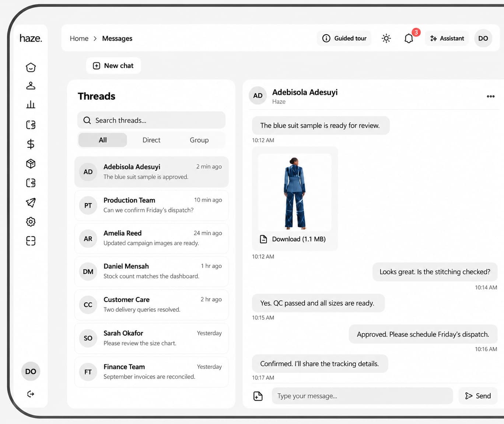Click "Confirmed. I'll share the tracking details." message
This screenshot has height=424, width=504.
point(320,364)
